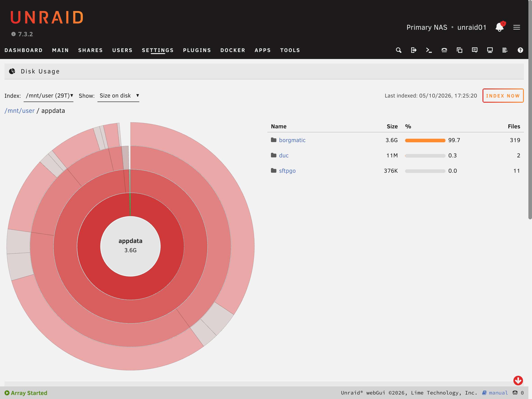Click the logout icon
The image size is (532, 399).
coord(414,50)
